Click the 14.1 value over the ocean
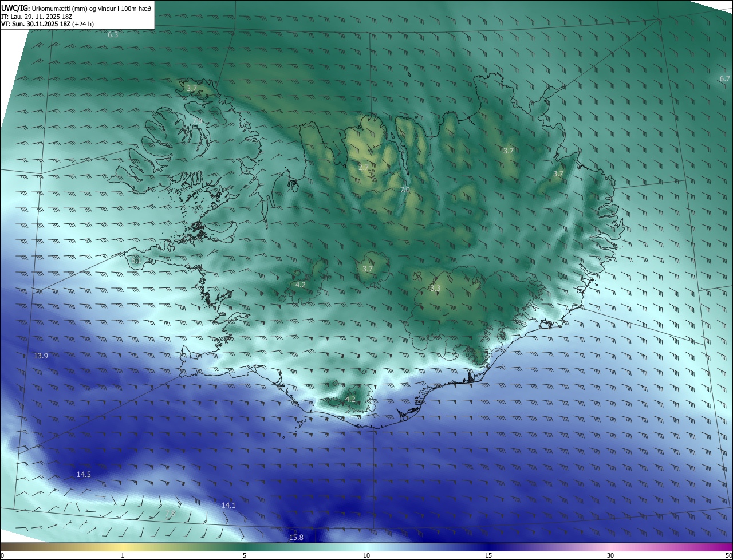Image resolution: width=733 pixels, height=560 pixels. pyautogui.click(x=228, y=505)
